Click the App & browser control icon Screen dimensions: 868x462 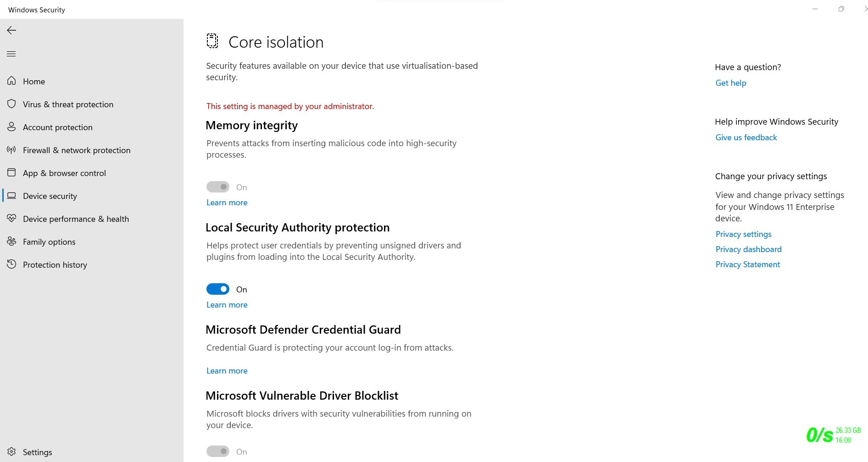point(11,173)
